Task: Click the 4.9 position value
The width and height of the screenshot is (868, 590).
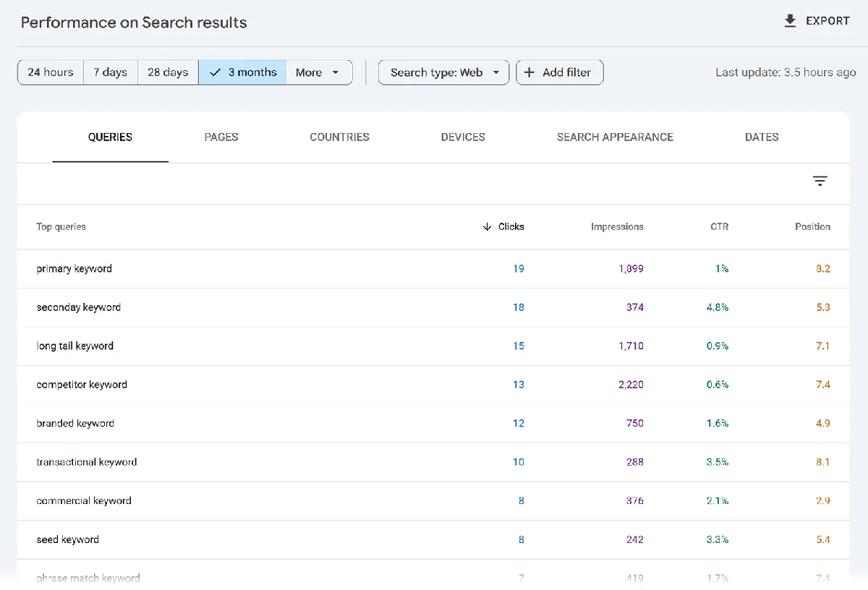Action: click(x=823, y=424)
